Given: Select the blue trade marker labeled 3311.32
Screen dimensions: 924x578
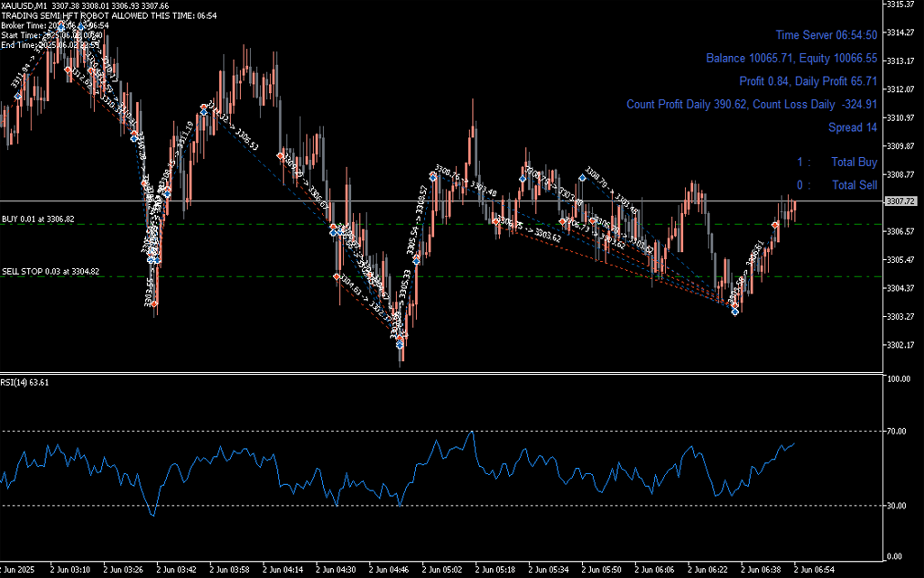Looking at the screenshot, I should click(x=203, y=111).
